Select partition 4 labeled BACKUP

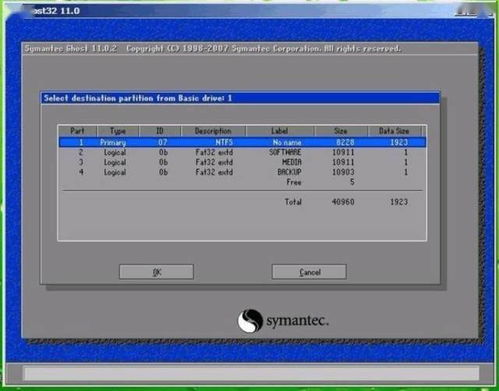click(242, 172)
